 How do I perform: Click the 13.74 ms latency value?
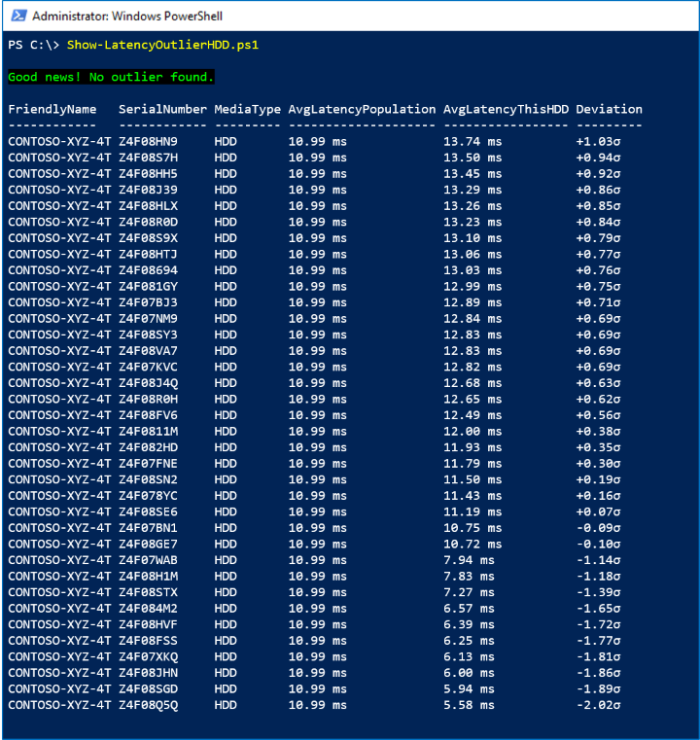click(472, 142)
